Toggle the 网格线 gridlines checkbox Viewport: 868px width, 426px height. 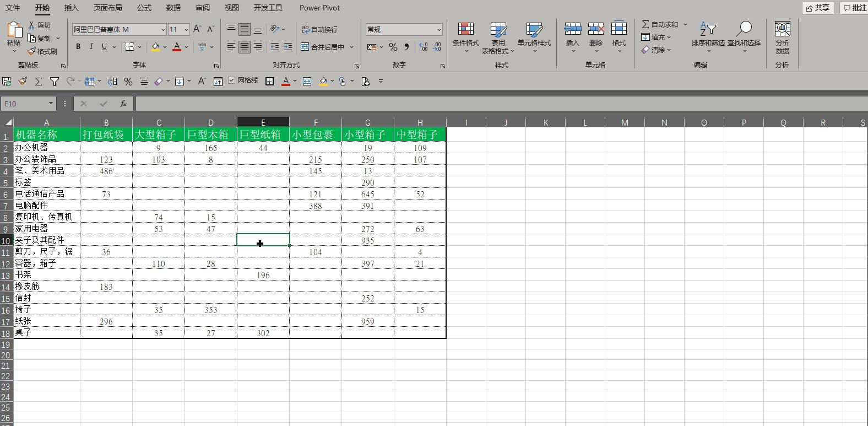click(x=231, y=80)
